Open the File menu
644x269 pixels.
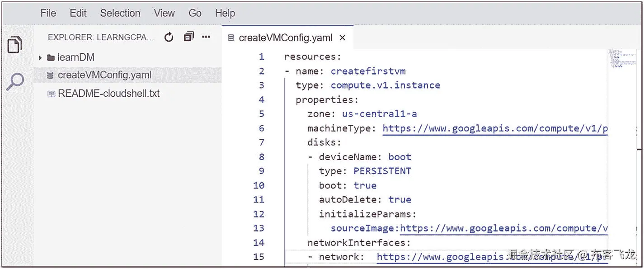click(x=48, y=13)
